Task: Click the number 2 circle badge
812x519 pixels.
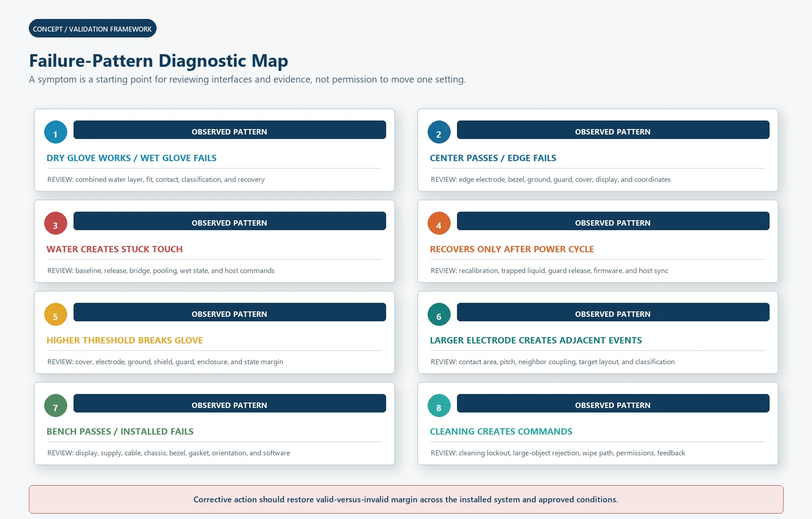Action: 439,132
